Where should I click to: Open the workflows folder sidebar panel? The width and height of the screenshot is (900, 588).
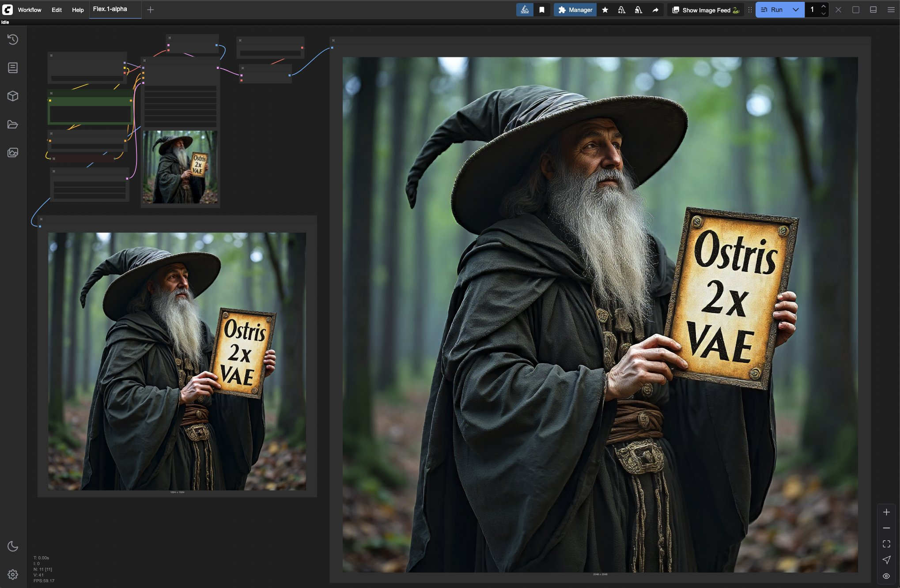coord(13,124)
